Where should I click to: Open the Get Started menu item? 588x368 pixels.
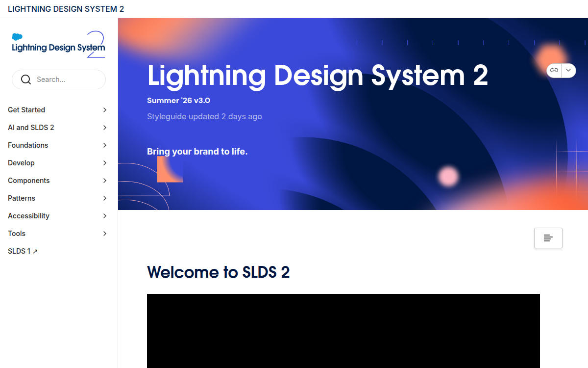point(26,110)
